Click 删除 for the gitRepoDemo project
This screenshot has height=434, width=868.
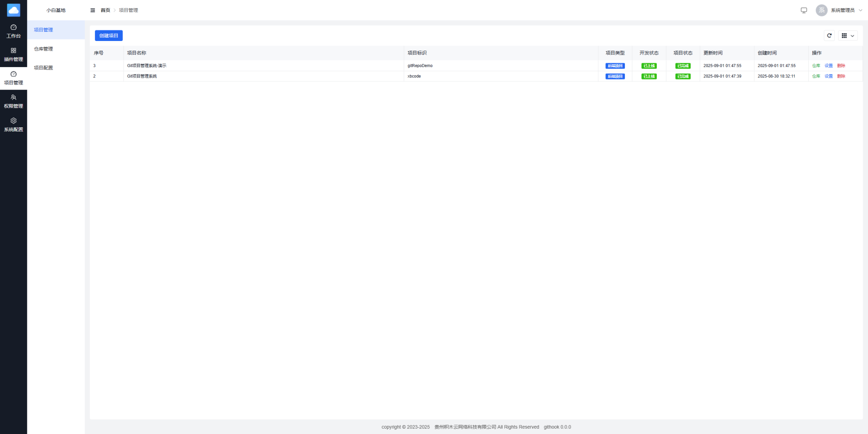click(841, 66)
